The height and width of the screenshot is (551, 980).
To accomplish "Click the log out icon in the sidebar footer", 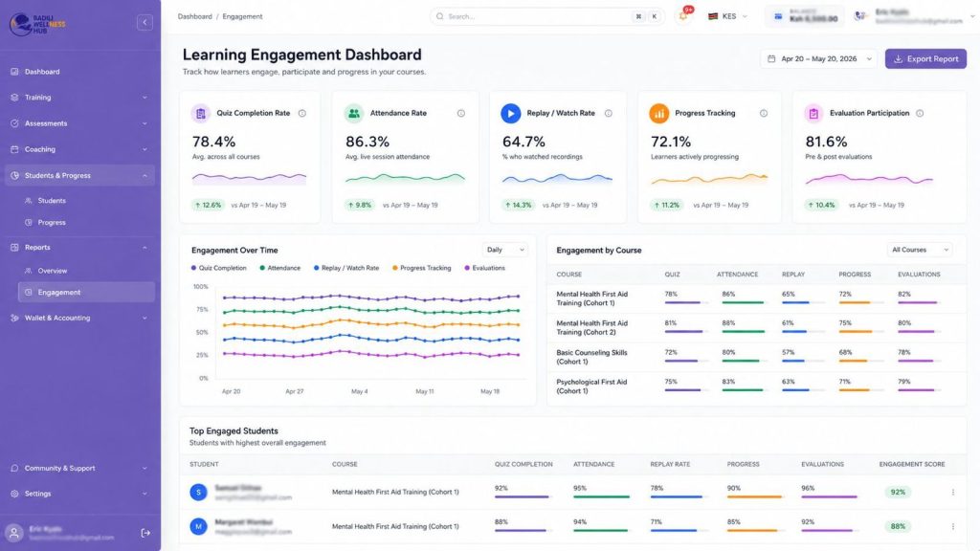I will click(x=145, y=533).
